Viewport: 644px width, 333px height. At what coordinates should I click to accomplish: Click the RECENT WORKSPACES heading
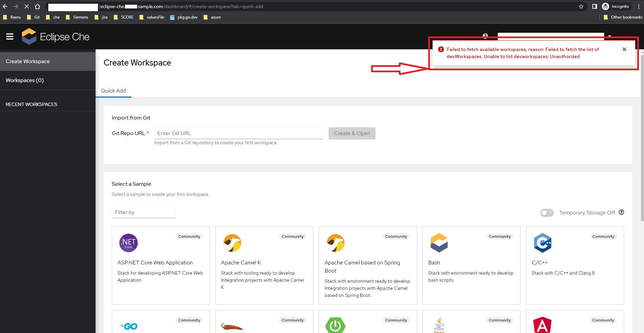[31, 104]
